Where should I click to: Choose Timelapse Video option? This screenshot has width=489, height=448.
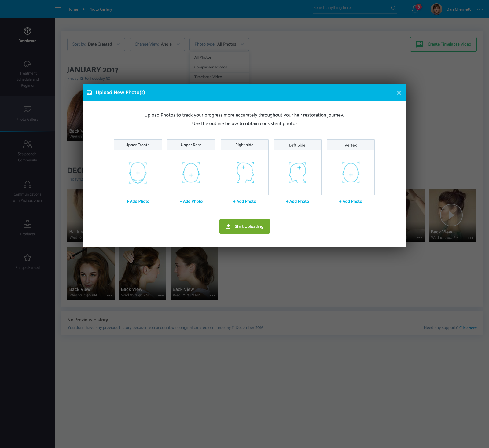click(208, 77)
